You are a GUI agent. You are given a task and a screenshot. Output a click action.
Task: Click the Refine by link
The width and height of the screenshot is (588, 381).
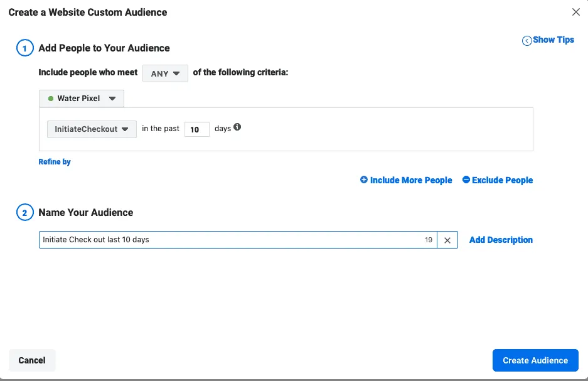click(55, 162)
